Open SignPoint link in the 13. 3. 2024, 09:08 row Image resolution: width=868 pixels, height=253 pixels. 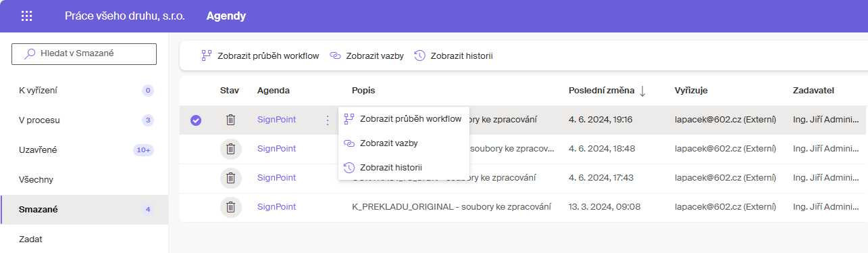pos(276,207)
